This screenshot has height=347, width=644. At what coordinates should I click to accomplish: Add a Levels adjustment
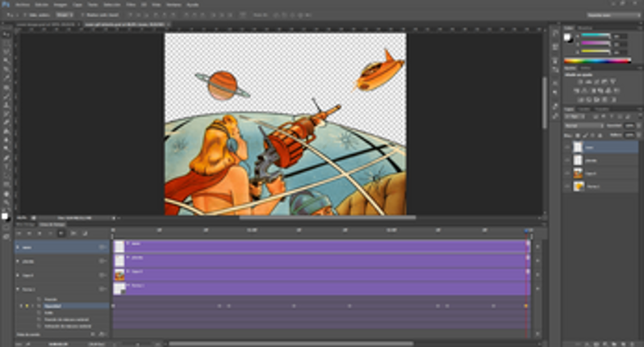(588, 82)
